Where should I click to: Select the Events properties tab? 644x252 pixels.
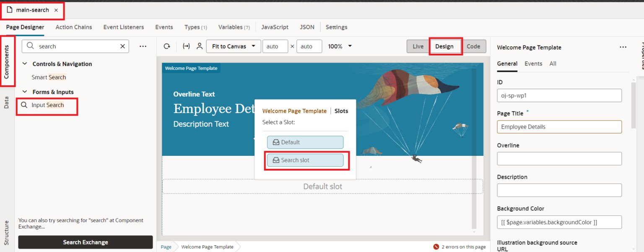(x=533, y=64)
